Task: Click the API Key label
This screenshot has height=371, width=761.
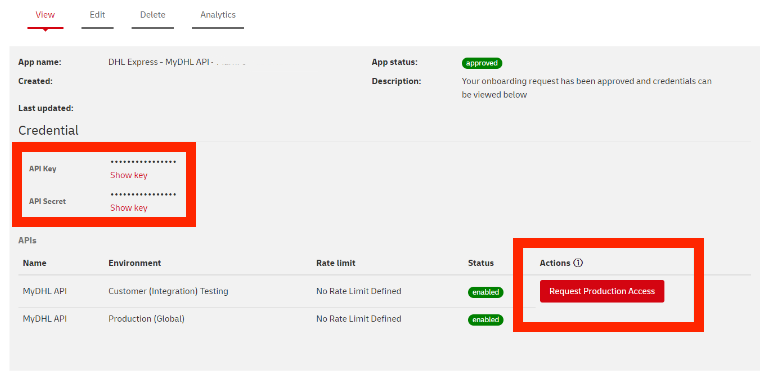Action: click(x=43, y=169)
